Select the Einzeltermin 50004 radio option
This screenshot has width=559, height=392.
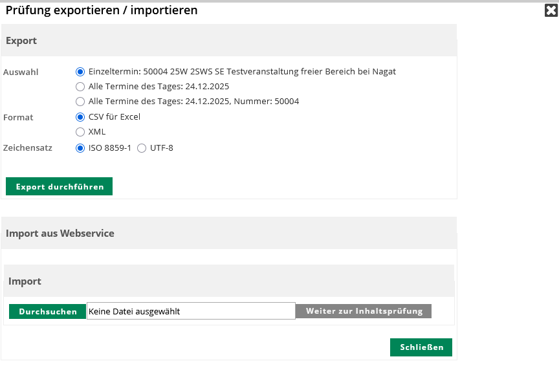(80, 72)
